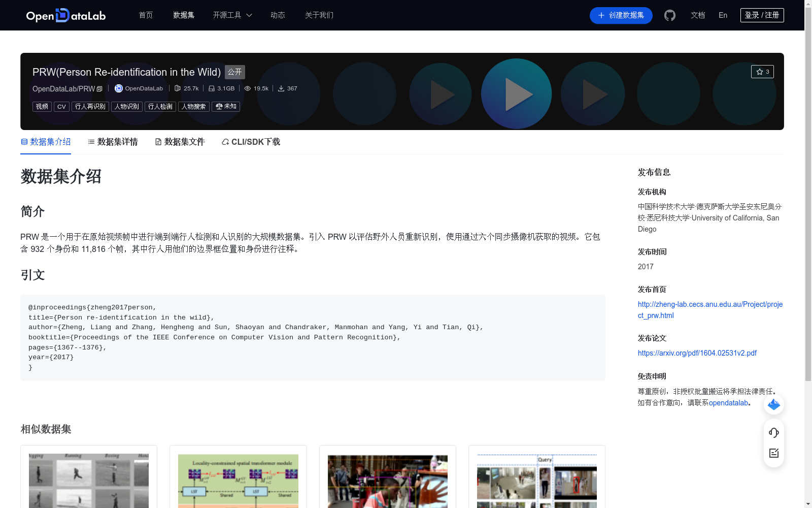The height and width of the screenshot is (508, 812).
Task: Click the 25.7k file count icon
Action: coord(178,88)
